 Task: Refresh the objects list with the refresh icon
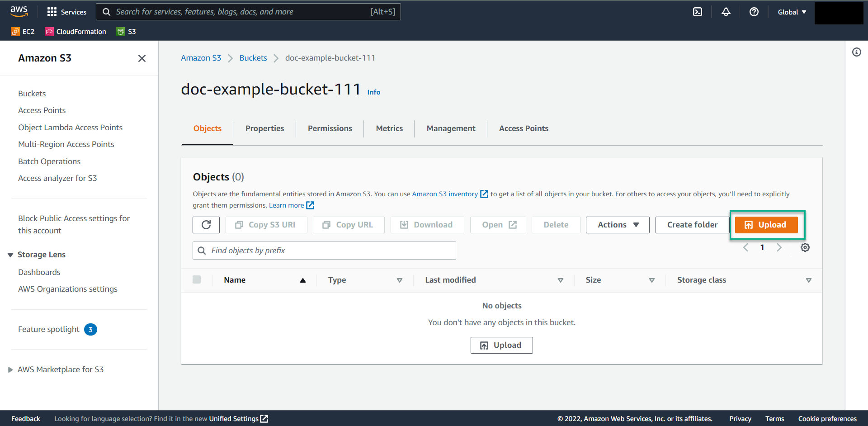(x=206, y=225)
